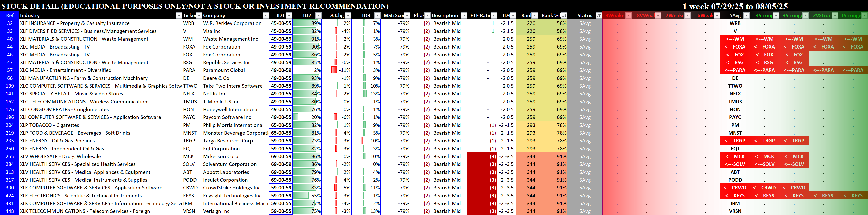Open the 6Weak column filter dropdown

pyautogui.click(x=717, y=15)
